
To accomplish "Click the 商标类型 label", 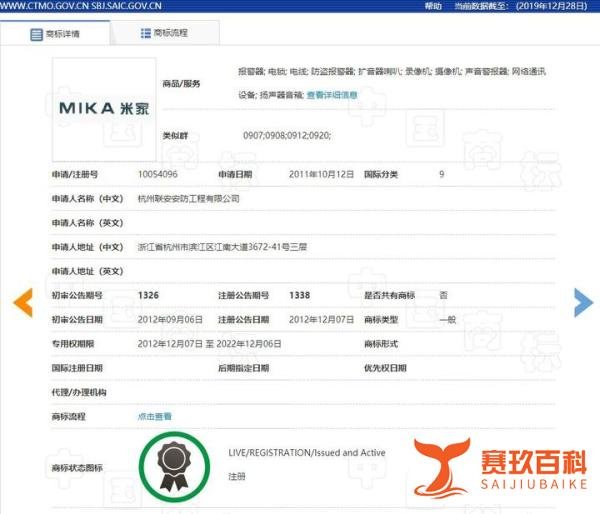I will point(381,320).
